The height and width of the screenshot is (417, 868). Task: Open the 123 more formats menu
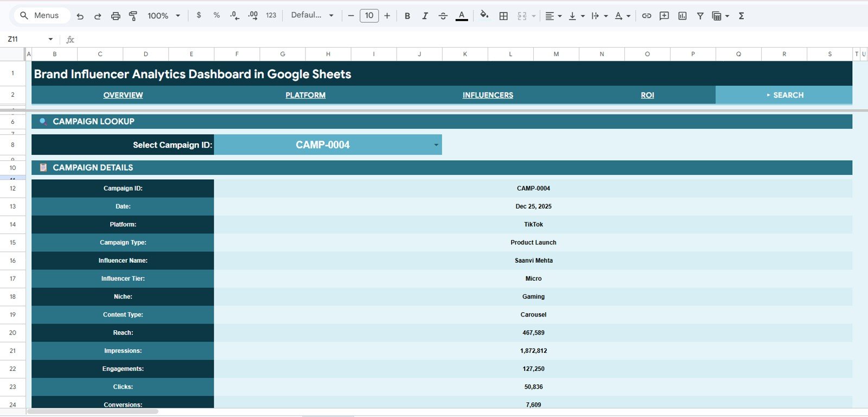[x=271, y=16]
